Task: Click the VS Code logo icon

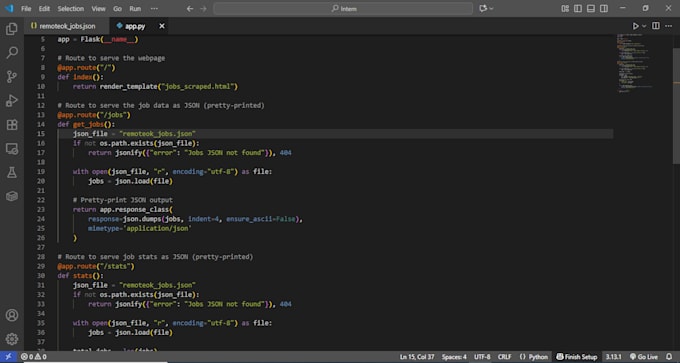Action: point(9,9)
